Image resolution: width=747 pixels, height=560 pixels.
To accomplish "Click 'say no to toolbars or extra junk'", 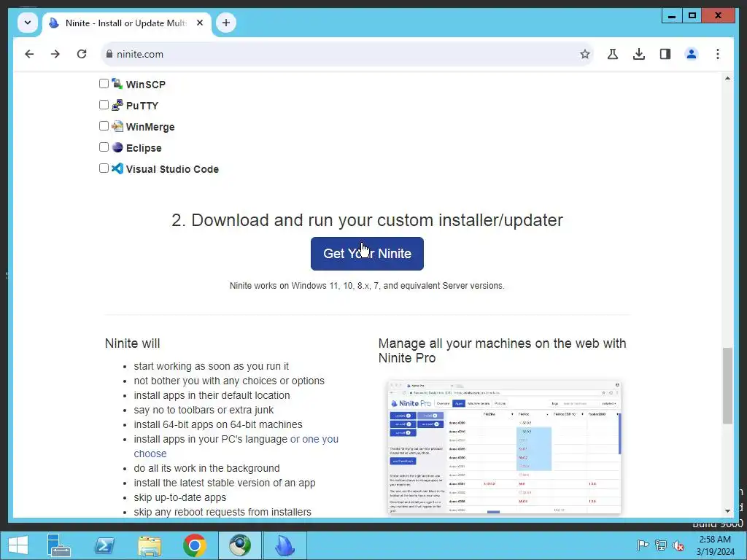I will tap(204, 410).
